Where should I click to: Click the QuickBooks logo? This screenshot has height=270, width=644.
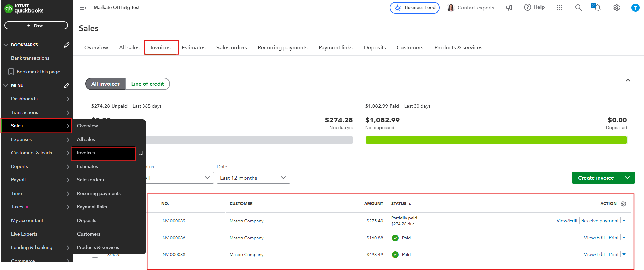pyautogui.click(x=24, y=8)
